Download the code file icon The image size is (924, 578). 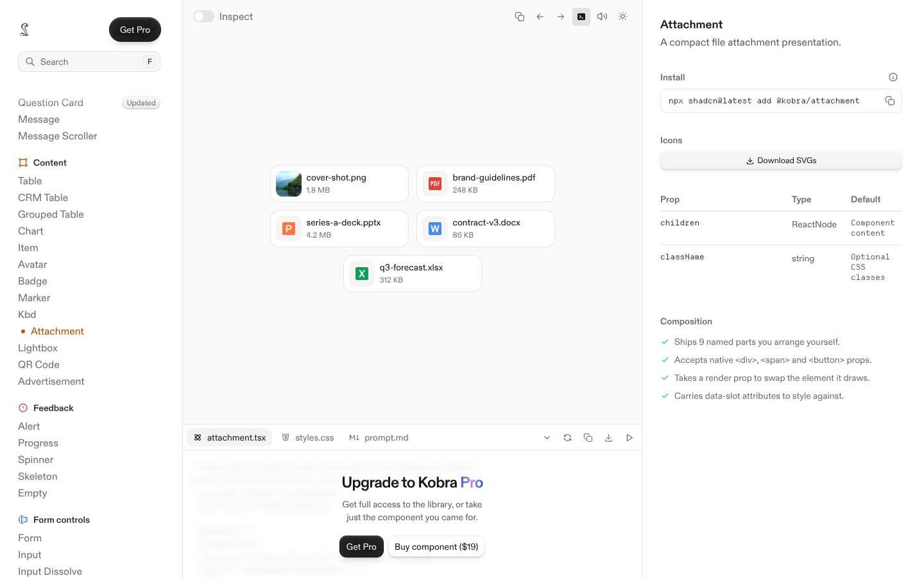(x=608, y=438)
